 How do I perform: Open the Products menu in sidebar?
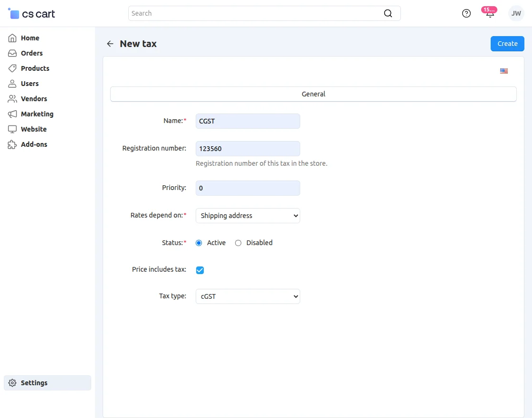pyautogui.click(x=35, y=68)
